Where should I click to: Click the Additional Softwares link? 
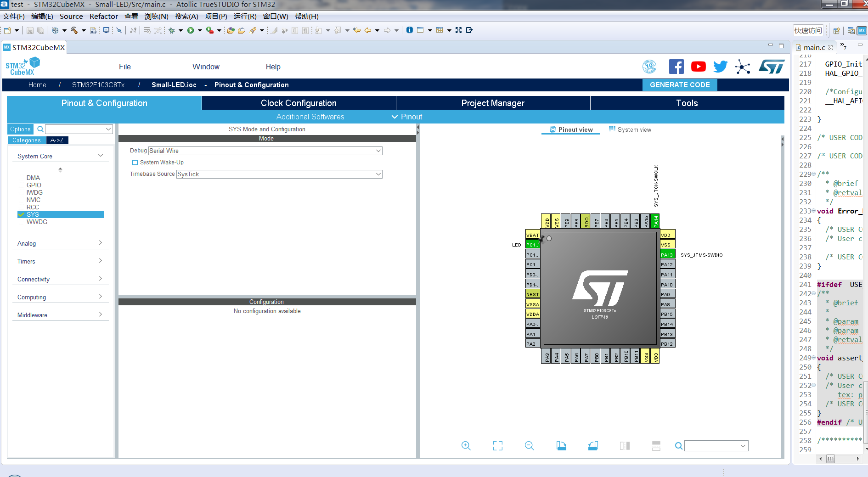(310, 117)
